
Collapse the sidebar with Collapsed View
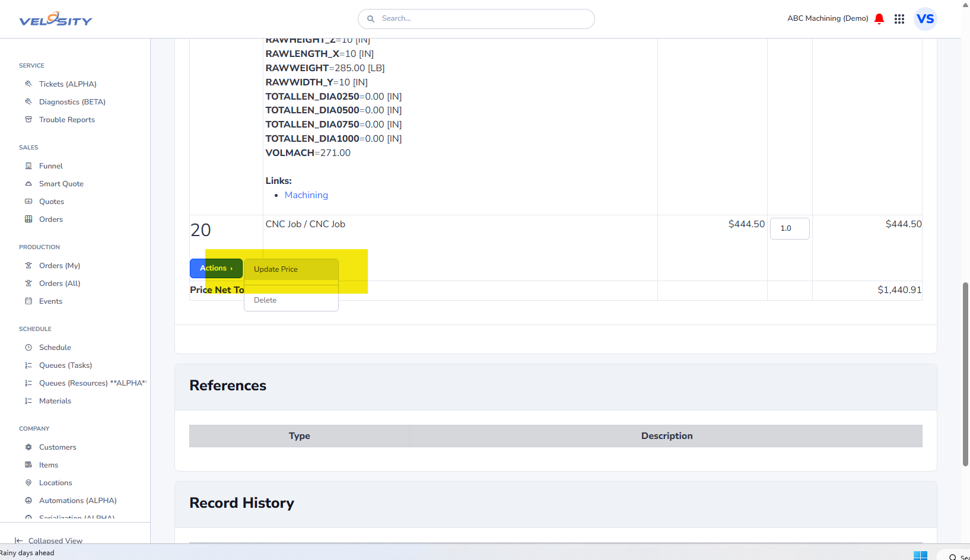tap(49, 540)
